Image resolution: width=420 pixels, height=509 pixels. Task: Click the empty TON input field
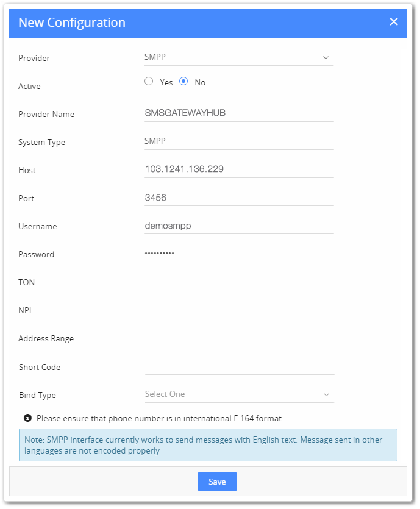(239, 281)
